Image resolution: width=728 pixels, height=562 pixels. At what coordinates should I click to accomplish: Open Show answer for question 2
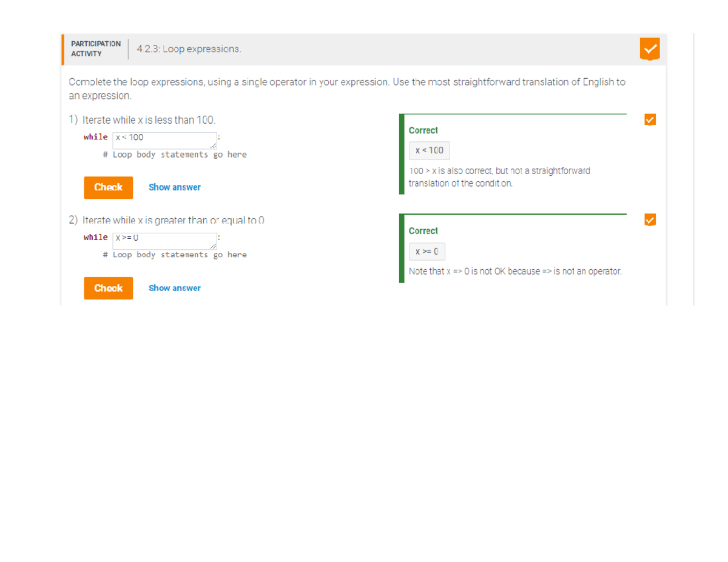(174, 288)
